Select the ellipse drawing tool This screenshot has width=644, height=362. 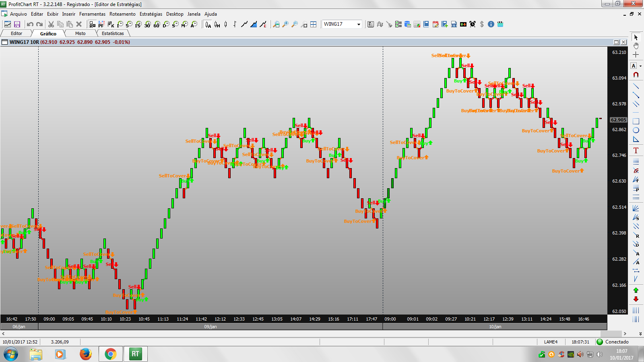(636, 130)
